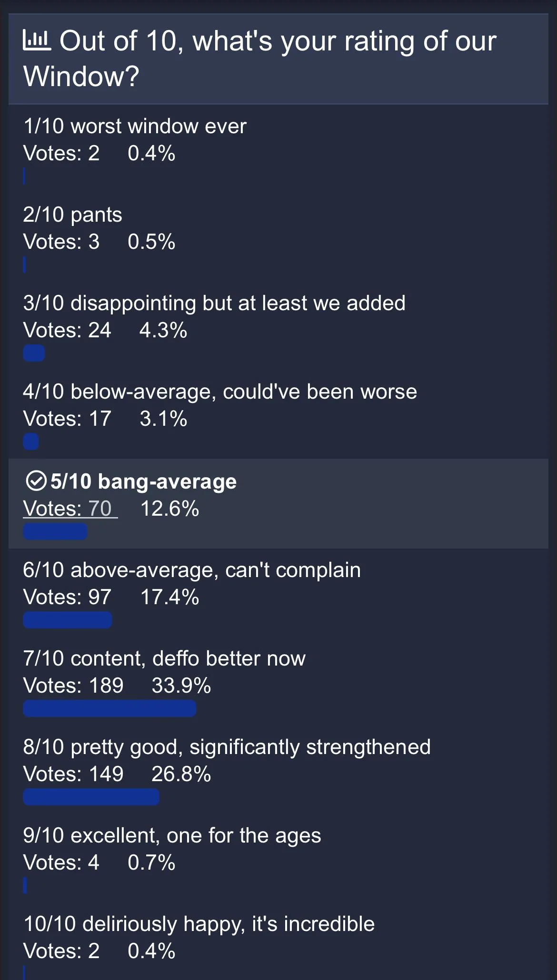Pick "9/10 excellent, one for the ages"

(x=172, y=835)
